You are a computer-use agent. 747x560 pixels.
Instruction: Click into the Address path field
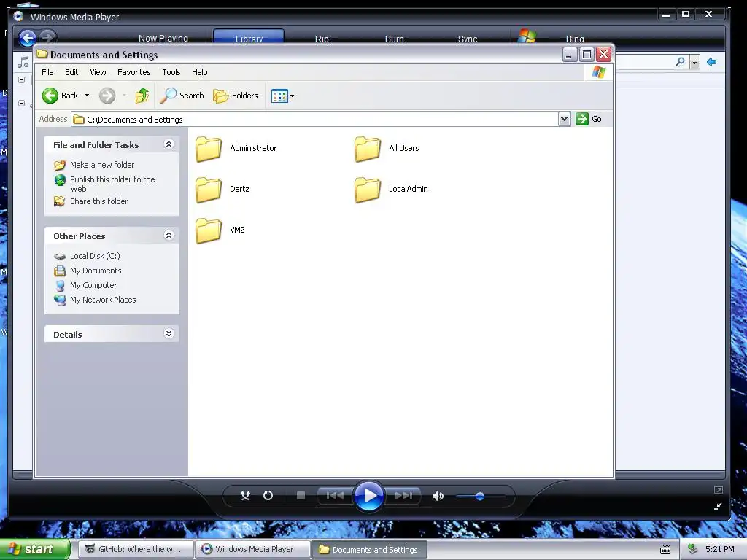[x=314, y=119]
